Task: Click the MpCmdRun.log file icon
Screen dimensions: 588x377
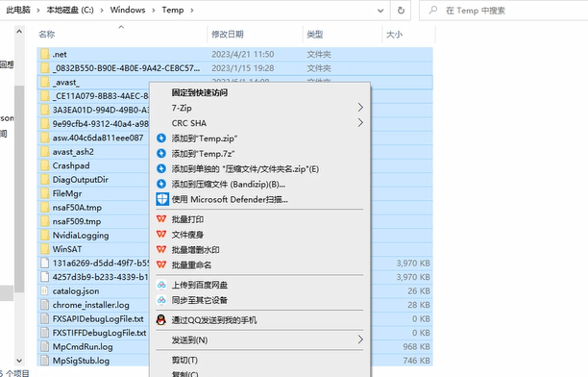Action: [44, 346]
